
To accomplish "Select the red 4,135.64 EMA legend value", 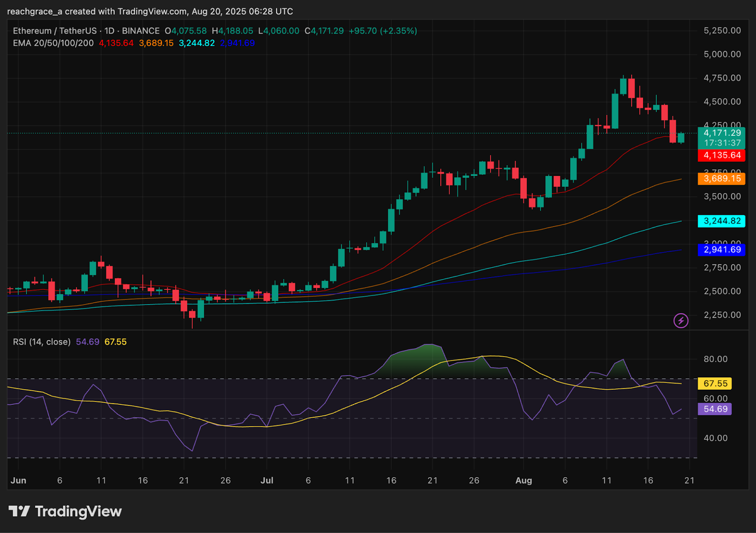I will pyautogui.click(x=116, y=43).
